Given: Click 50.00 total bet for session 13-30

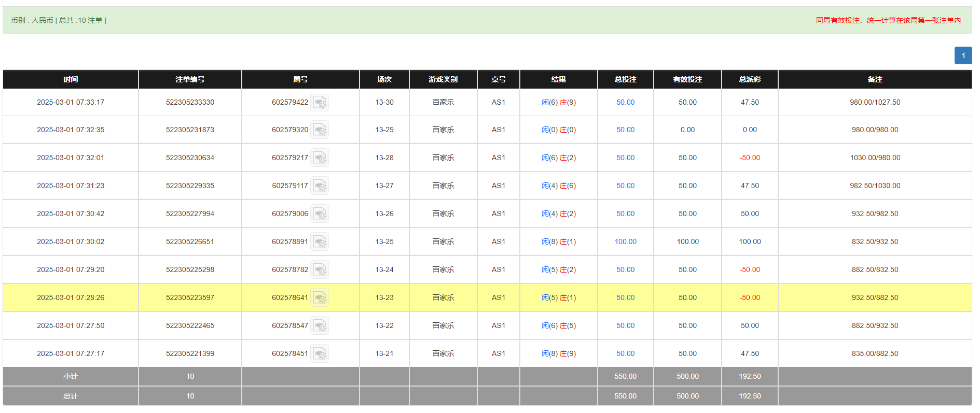Looking at the screenshot, I should 625,103.
